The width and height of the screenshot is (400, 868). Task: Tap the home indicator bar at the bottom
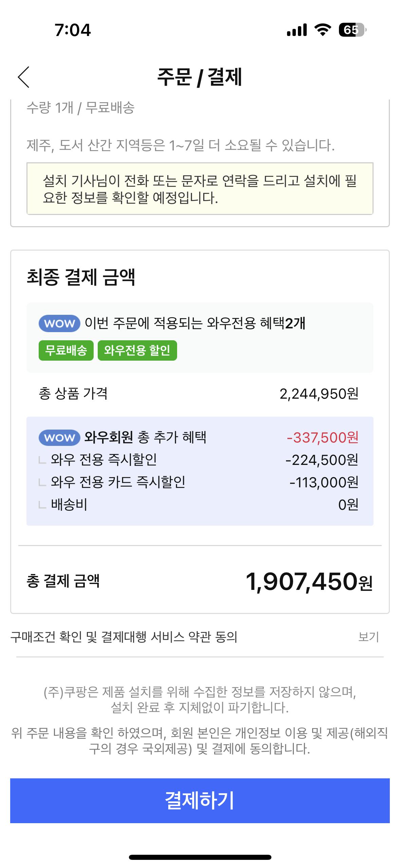(x=200, y=857)
